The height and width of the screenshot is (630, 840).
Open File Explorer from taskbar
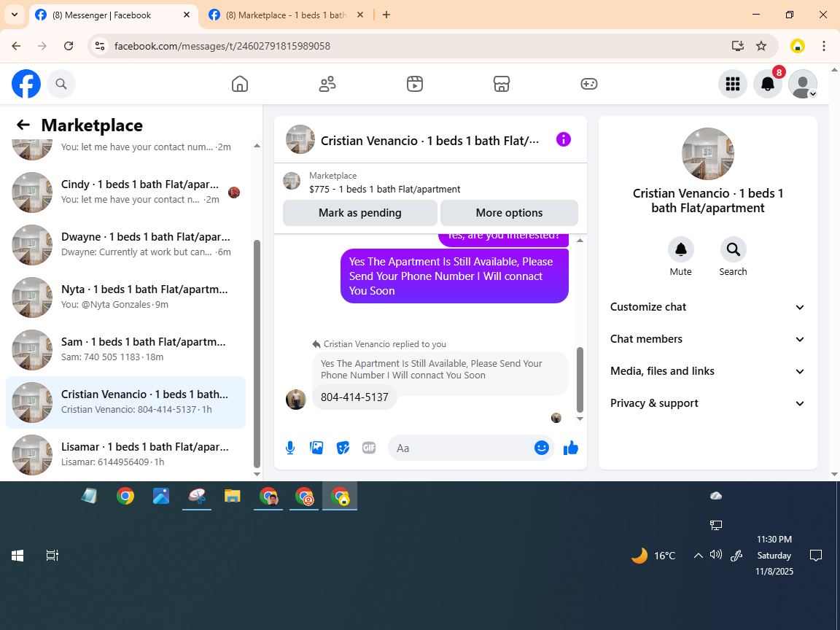[233, 496]
